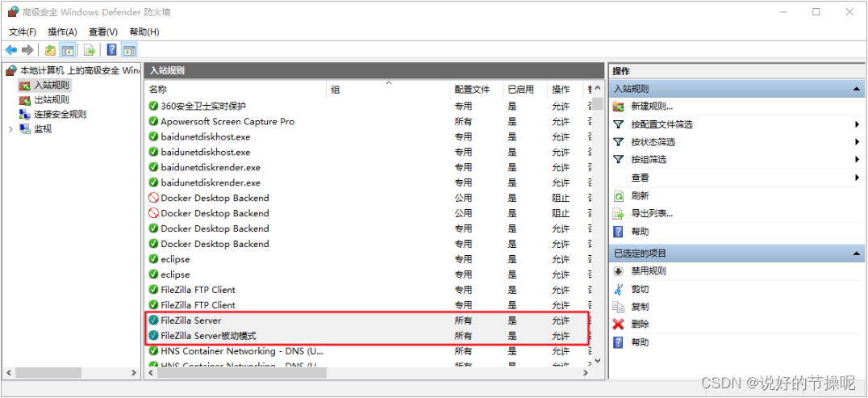This screenshot has width=868, height=398.
Task: Click the red X icon beside 删除
Action: click(x=619, y=325)
